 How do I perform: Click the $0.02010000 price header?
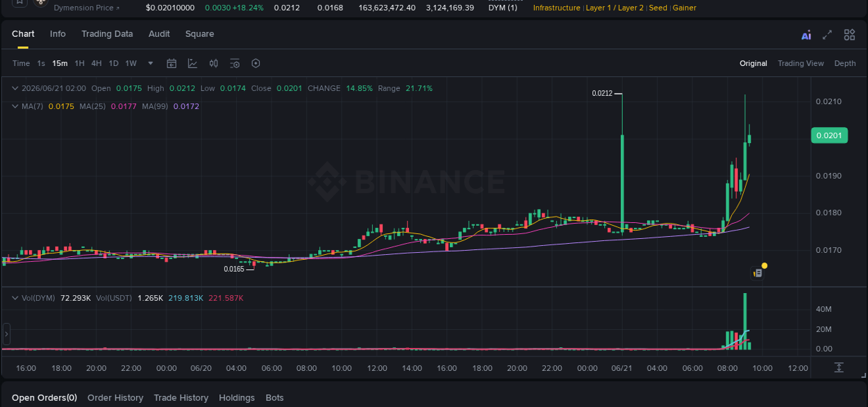pos(170,8)
